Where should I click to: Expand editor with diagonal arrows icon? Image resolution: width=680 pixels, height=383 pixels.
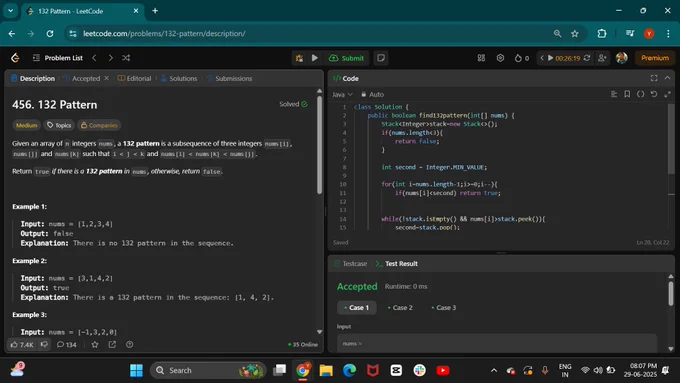pos(667,94)
